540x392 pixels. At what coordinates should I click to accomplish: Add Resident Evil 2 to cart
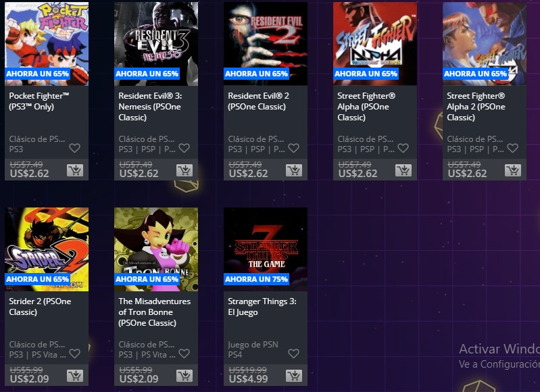[x=294, y=170]
